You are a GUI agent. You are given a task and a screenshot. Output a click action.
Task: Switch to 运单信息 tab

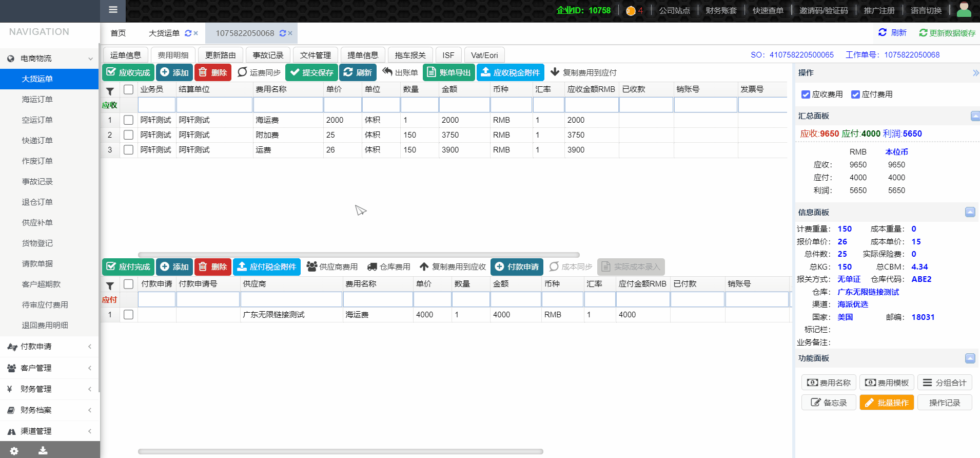coord(126,55)
